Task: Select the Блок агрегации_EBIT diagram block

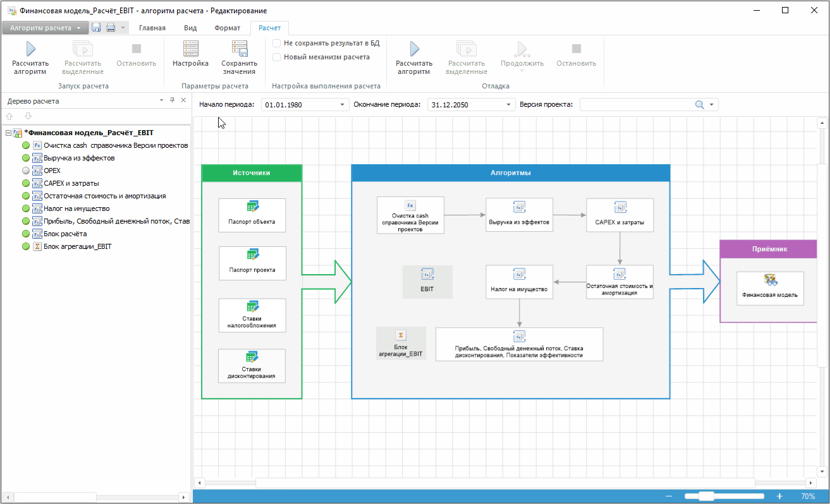Action: click(x=401, y=343)
